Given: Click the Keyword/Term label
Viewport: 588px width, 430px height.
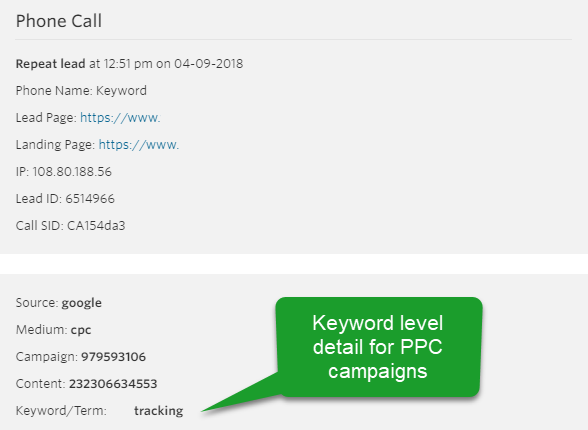Looking at the screenshot, I should point(61,411).
